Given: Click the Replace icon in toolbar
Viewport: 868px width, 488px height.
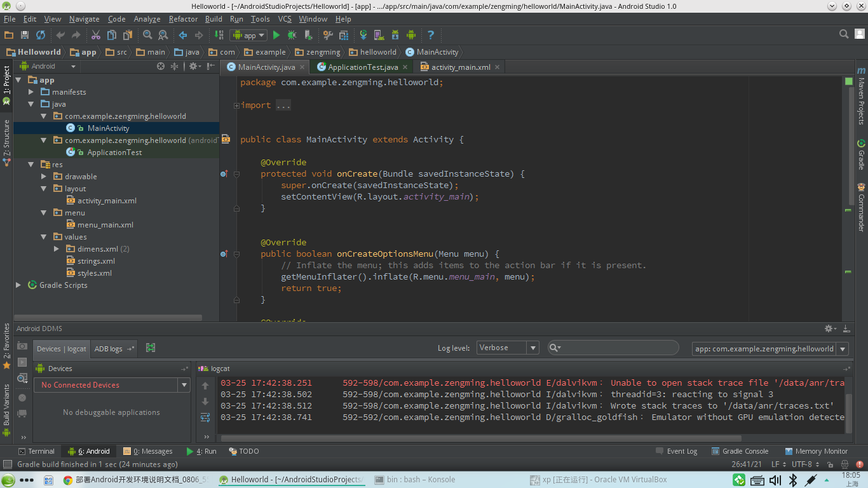Looking at the screenshot, I should coord(163,35).
